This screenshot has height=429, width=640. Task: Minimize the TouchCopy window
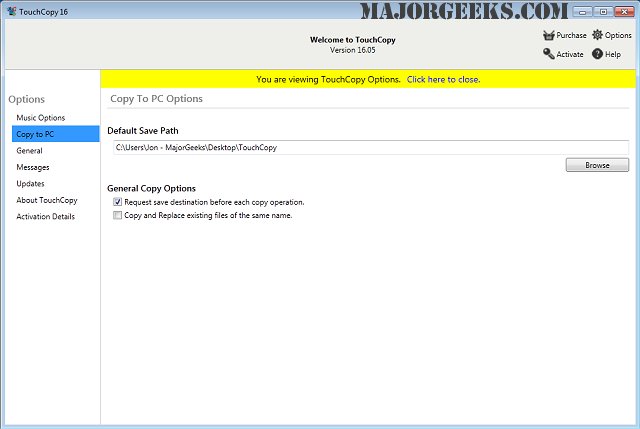pos(582,12)
